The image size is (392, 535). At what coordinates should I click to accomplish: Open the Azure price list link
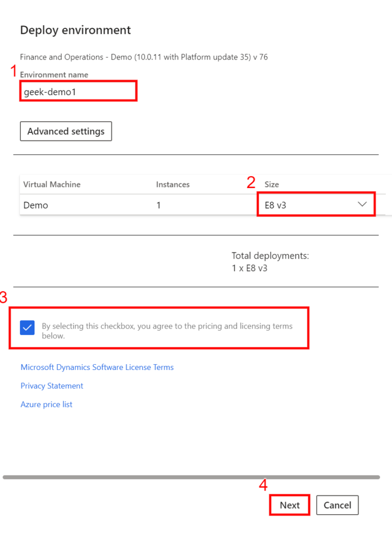coord(47,404)
